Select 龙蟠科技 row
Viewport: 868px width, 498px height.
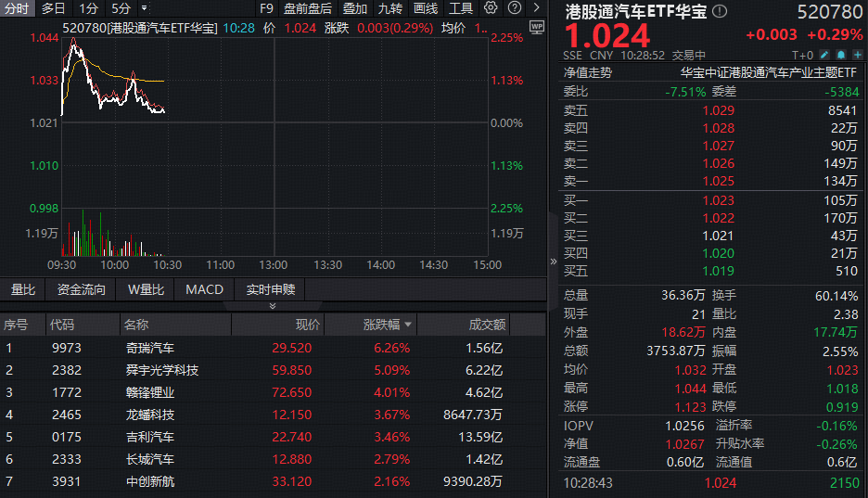pyautogui.click(x=274, y=415)
